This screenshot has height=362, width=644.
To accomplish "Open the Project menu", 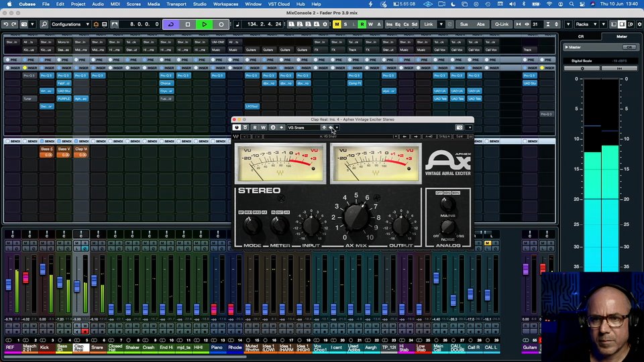I will tap(78, 4).
